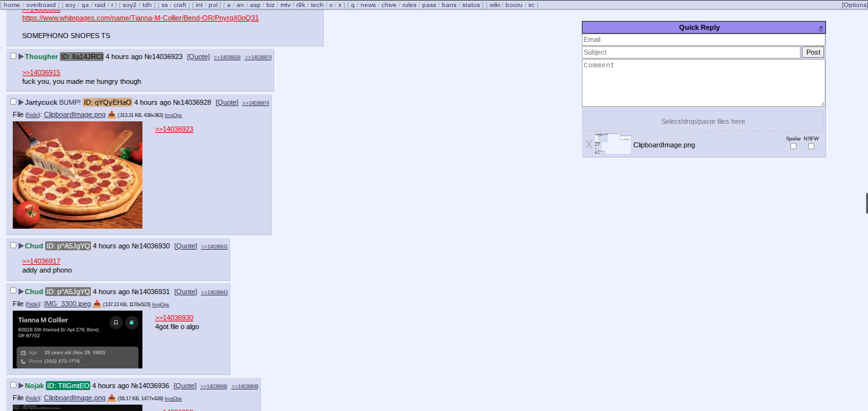Go to home in top navigation

pos(12,5)
